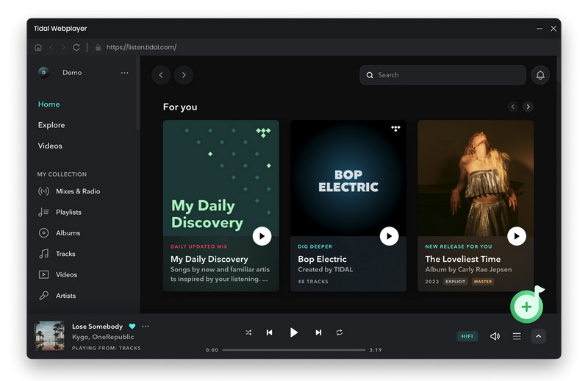The image size is (588, 381).
Task: Click My Daily Discovery title link
Action: [209, 259]
